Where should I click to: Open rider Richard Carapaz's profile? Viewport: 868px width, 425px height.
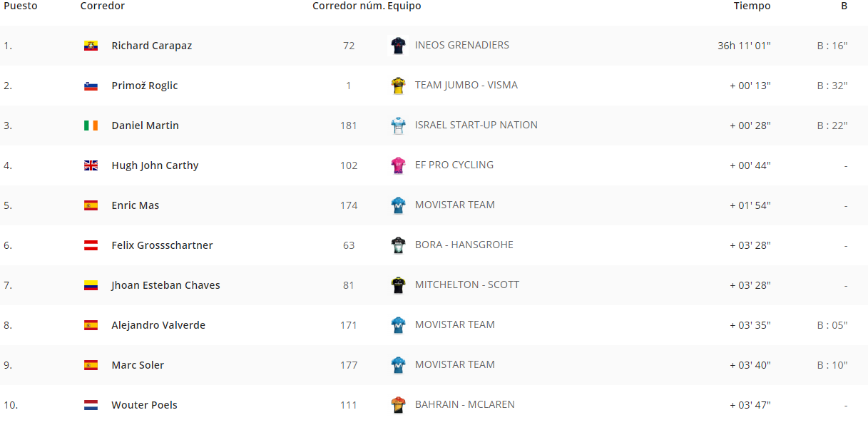152,46
